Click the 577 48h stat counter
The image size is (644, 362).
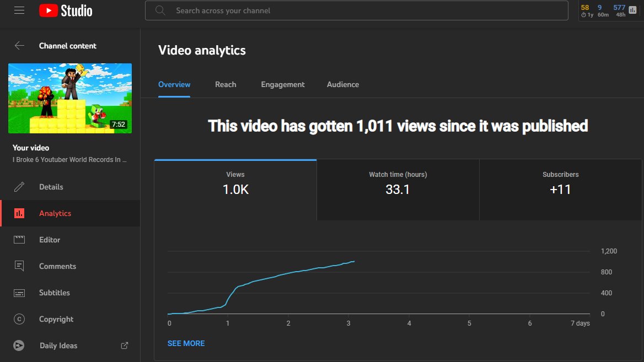point(619,10)
